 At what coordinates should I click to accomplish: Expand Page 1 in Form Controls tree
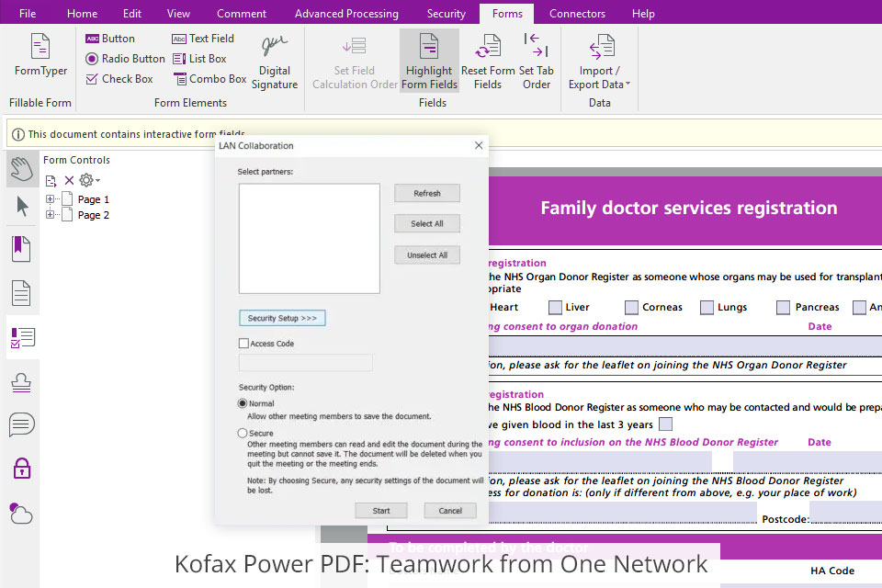50,199
